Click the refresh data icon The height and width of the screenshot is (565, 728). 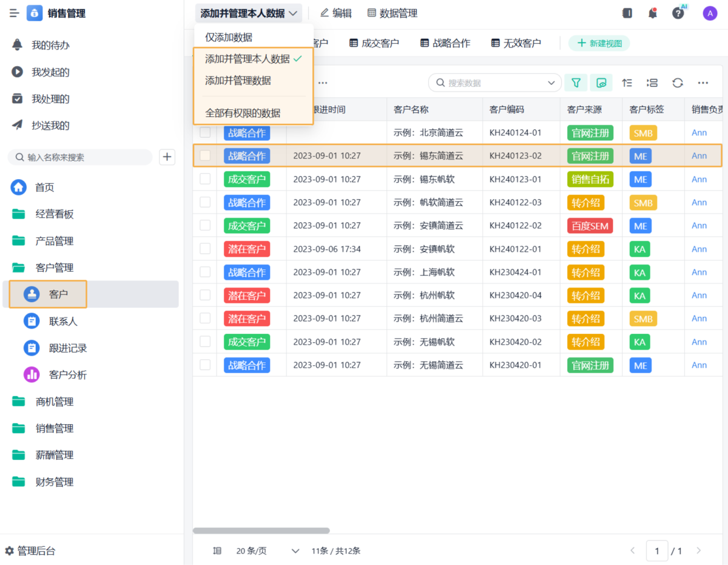[x=678, y=83]
